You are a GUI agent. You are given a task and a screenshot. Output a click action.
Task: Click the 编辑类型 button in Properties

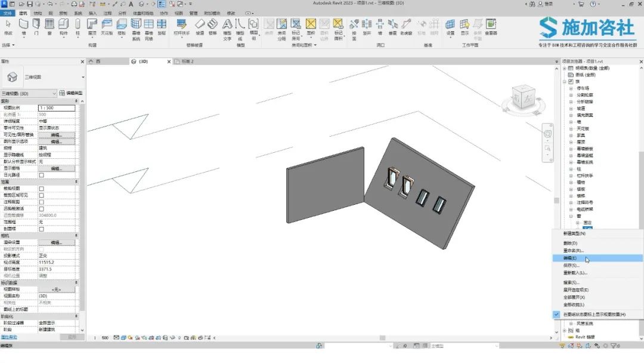pos(71,93)
